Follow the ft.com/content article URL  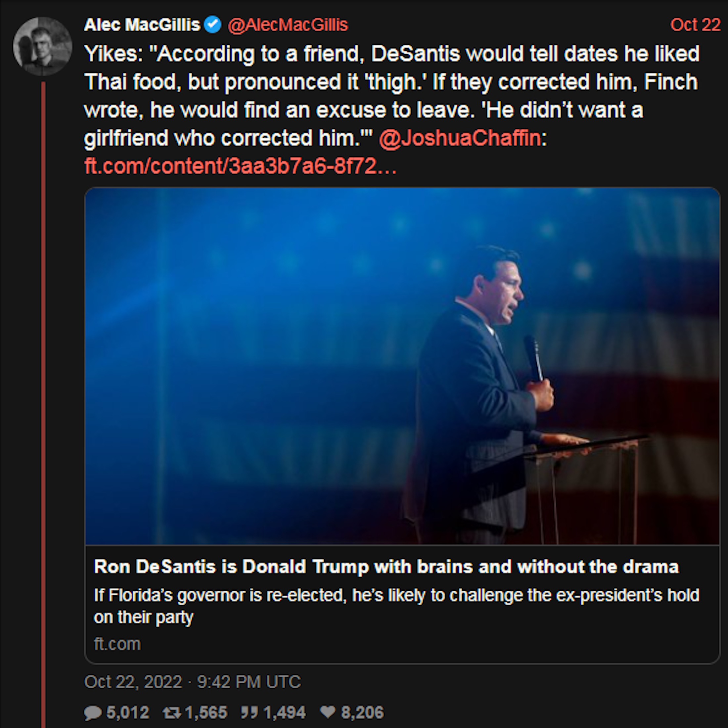pos(241,166)
